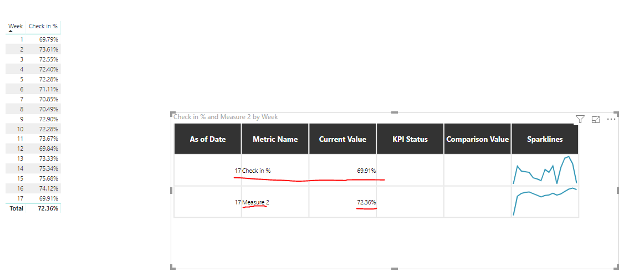Select week 14 value 75.34%
This screenshot has height=277, width=644.
(x=48, y=168)
